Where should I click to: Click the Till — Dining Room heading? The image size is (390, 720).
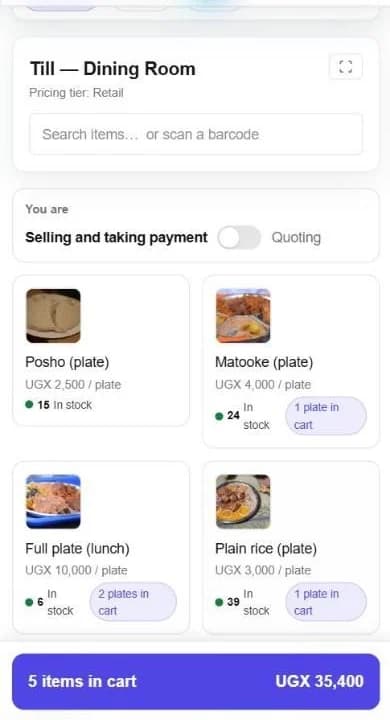[x=113, y=69]
